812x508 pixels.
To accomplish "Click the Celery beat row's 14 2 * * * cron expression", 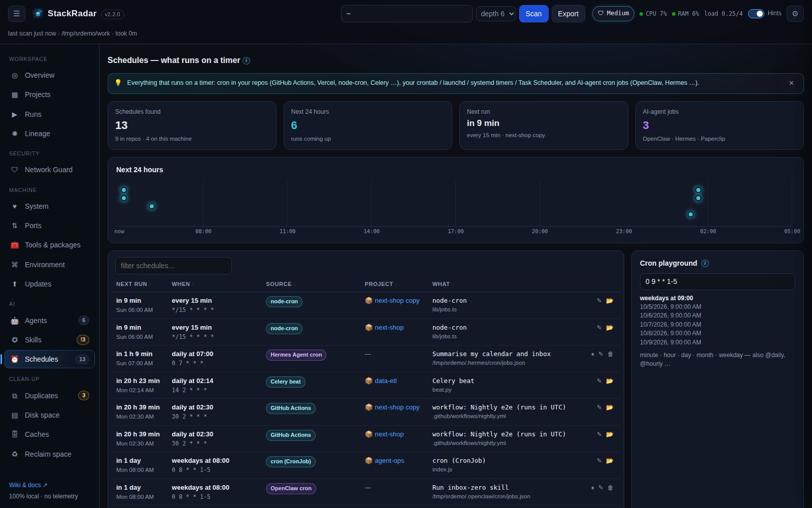I will coord(189,390).
